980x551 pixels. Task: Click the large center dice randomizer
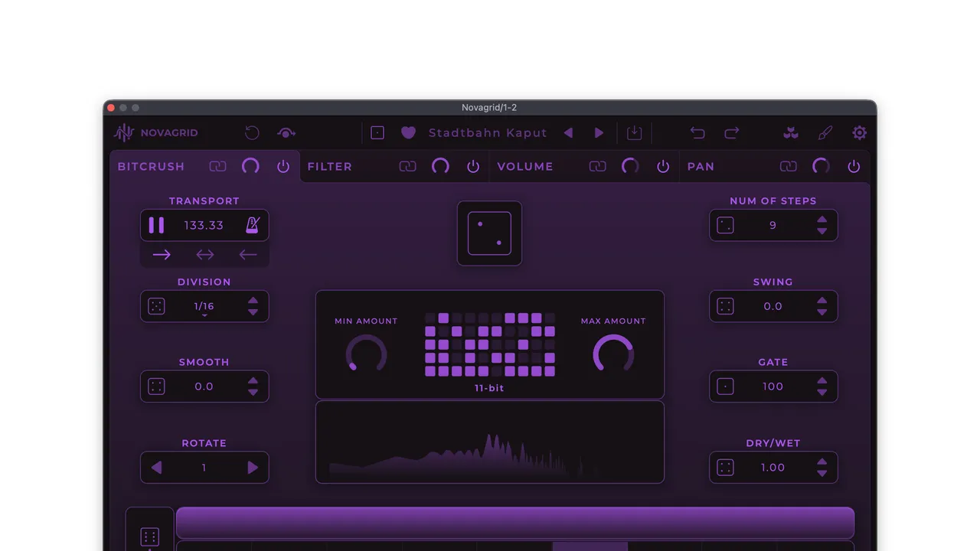[489, 233]
